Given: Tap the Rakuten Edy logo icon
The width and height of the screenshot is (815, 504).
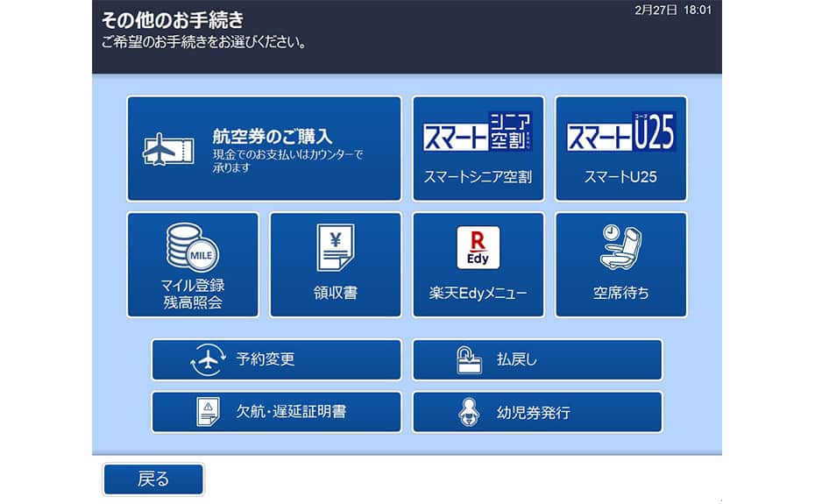Looking at the screenshot, I should click(478, 247).
